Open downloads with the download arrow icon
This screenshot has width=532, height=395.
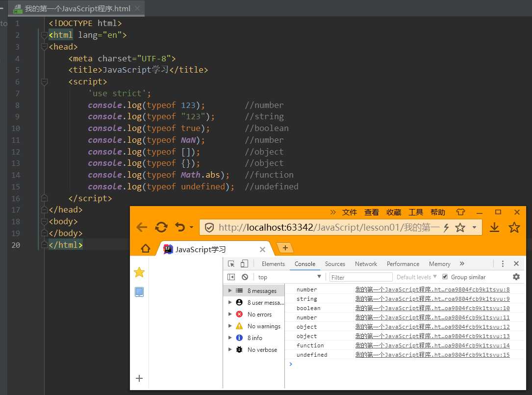click(x=494, y=227)
